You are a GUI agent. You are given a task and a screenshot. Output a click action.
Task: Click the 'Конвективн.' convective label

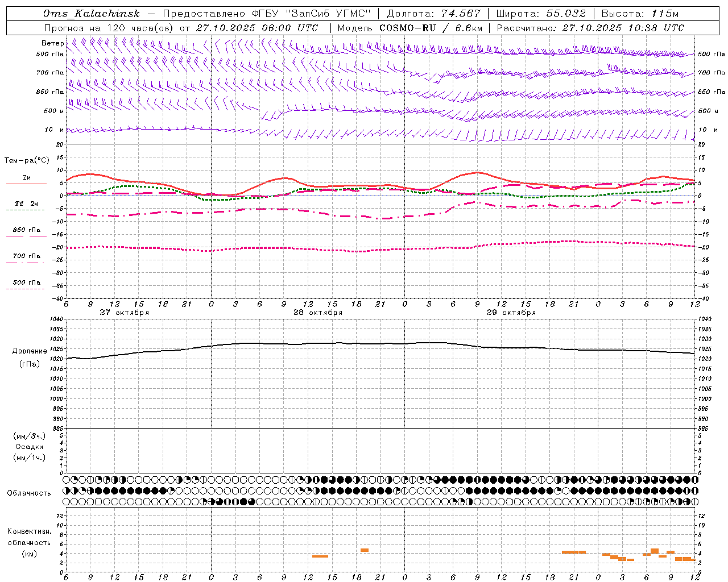(x=29, y=531)
